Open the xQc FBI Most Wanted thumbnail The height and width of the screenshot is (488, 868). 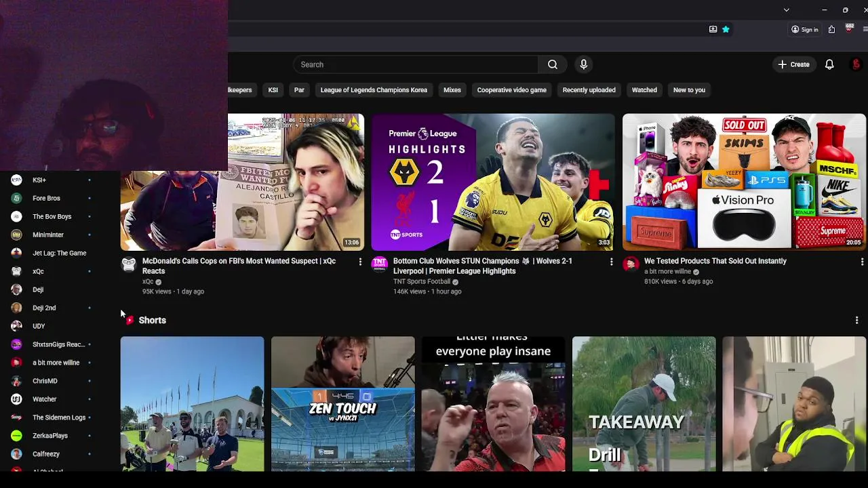click(x=242, y=182)
